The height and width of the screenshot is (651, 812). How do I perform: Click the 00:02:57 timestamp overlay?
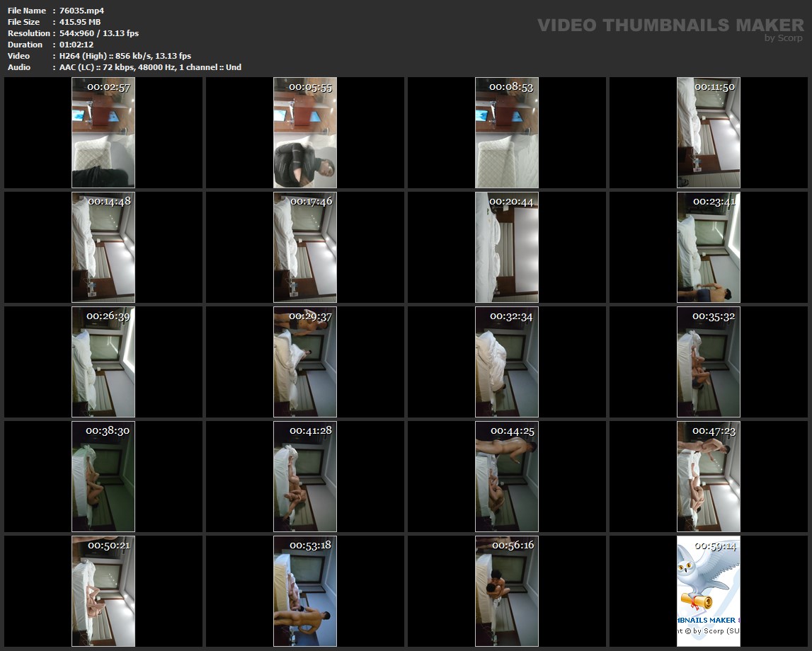coord(108,87)
